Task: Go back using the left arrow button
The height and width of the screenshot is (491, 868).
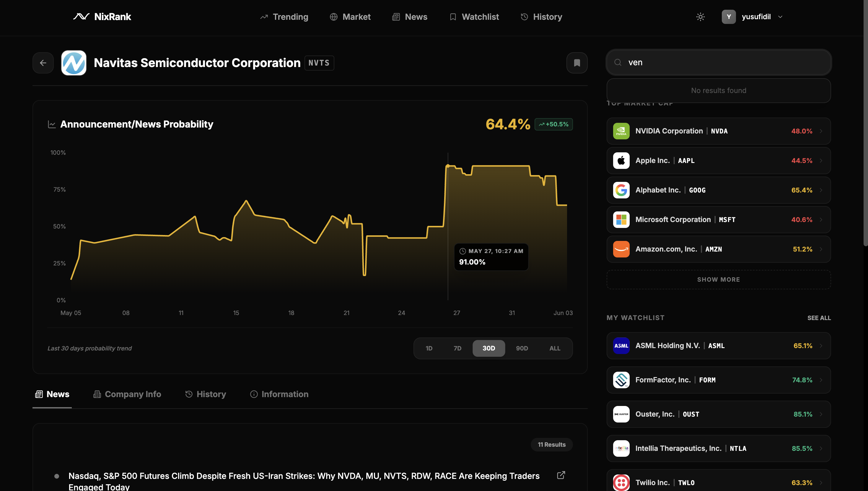Action: (43, 63)
